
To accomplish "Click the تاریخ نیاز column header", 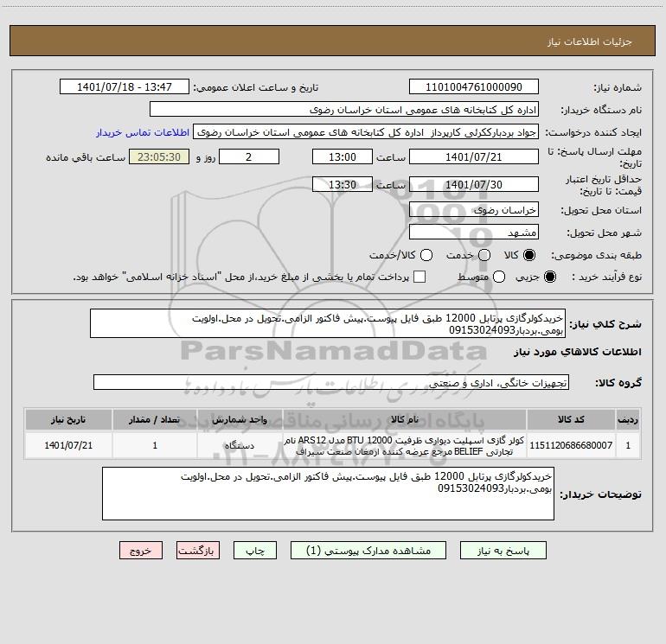I will tap(68, 419).
